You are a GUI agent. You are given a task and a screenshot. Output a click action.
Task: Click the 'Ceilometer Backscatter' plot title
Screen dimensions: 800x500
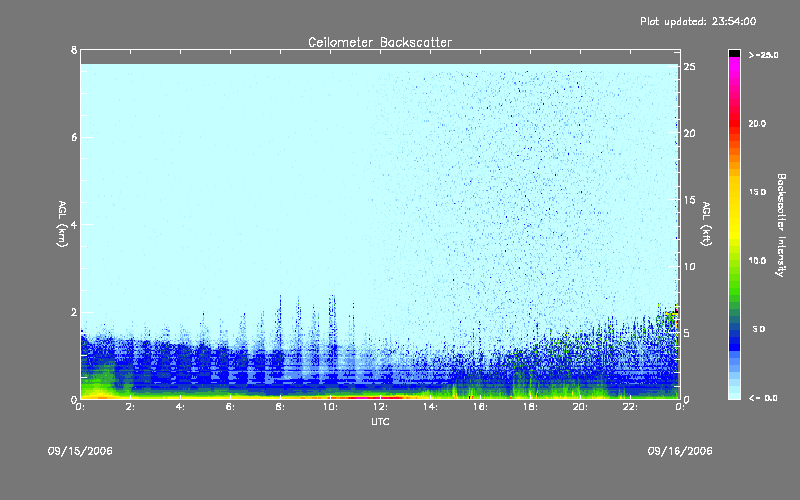(380, 42)
